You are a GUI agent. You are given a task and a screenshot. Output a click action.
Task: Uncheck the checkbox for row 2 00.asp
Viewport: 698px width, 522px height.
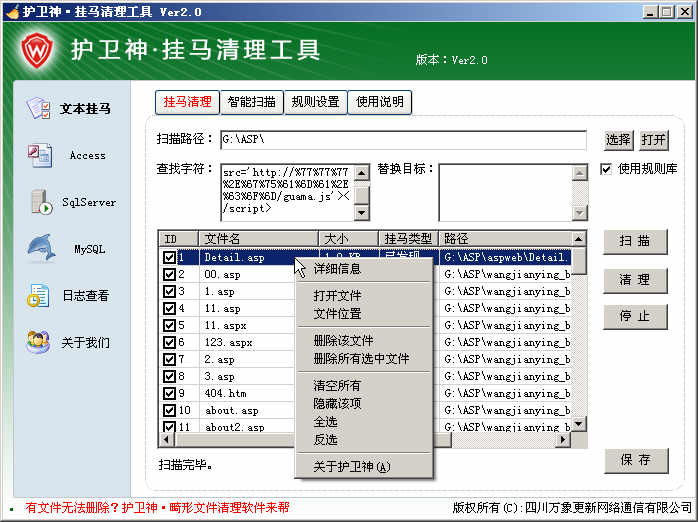tap(169, 274)
